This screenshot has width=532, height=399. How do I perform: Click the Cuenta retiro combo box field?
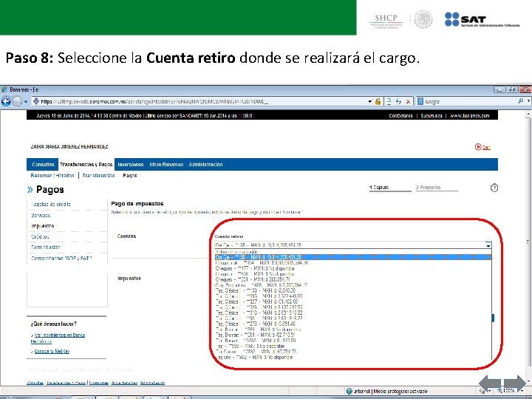(x=353, y=245)
